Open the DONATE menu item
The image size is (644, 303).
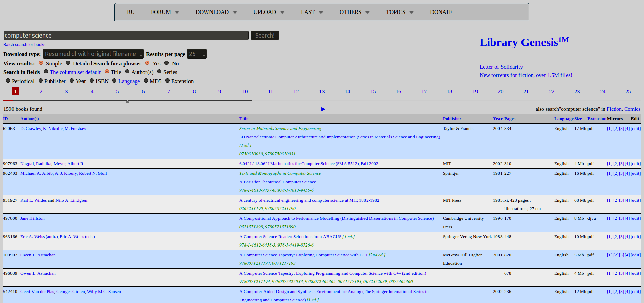[441, 12]
